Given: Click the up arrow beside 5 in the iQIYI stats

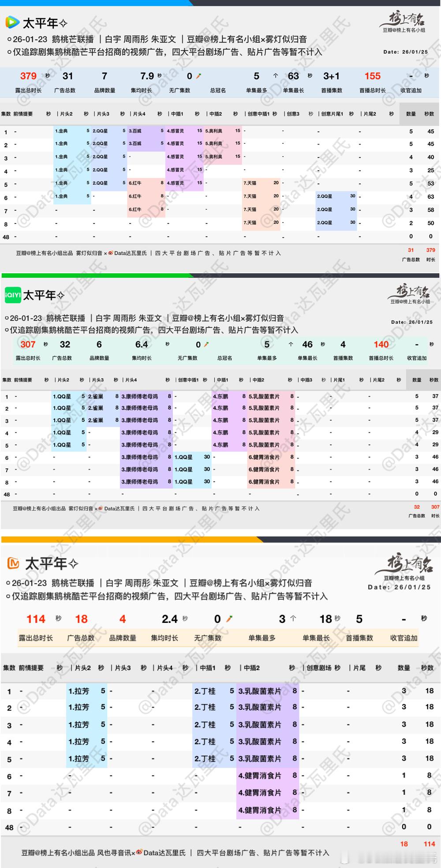Looking at the screenshot, I should [291, 344].
